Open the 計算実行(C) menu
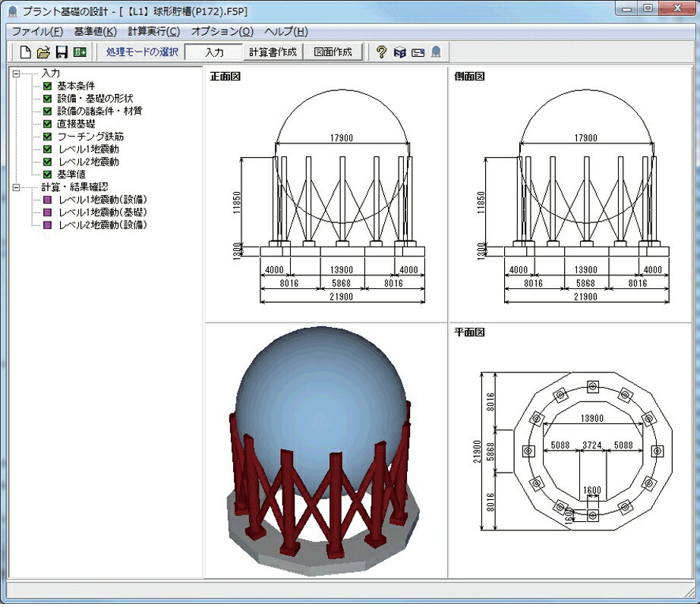The width and height of the screenshot is (700, 607). (154, 32)
